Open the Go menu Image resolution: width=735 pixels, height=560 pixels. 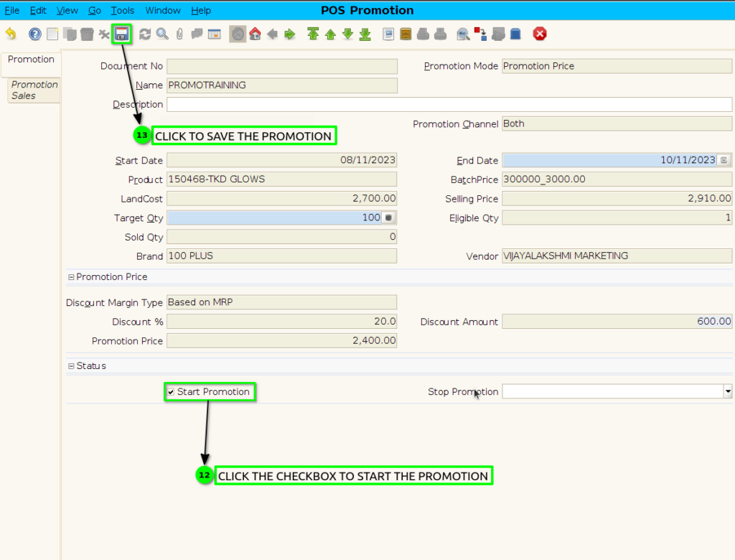tap(95, 10)
